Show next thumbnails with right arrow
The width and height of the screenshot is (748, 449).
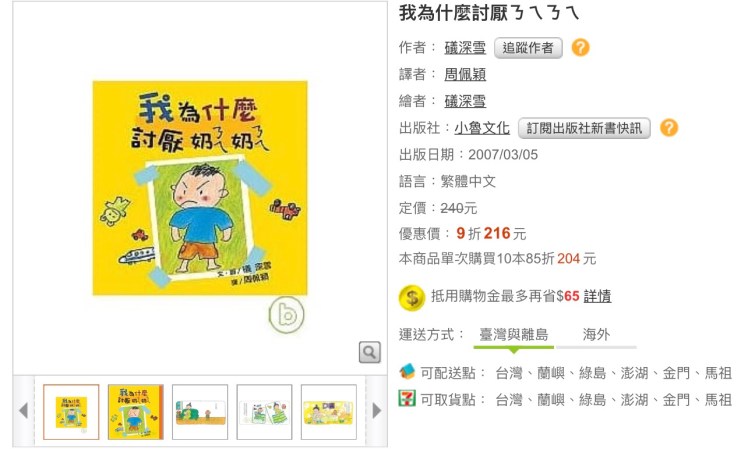pyautogui.click(x=376, y=410)
